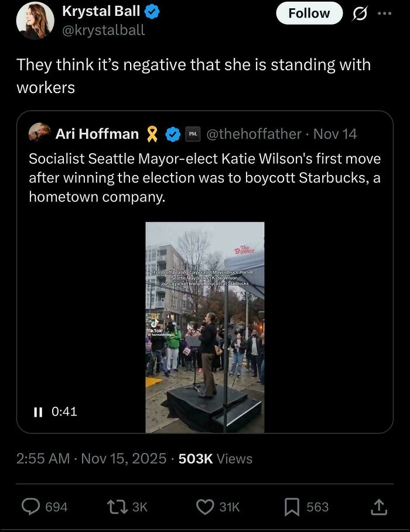
Task: Click the Follow button
Action: click(x=309, y=13)
